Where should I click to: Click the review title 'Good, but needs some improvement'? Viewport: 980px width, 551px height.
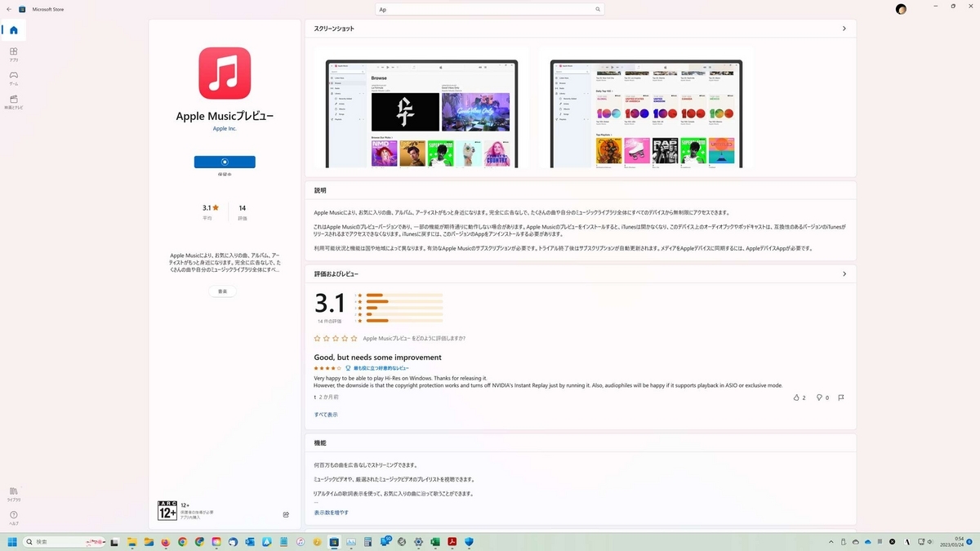[x=378, y=358]
